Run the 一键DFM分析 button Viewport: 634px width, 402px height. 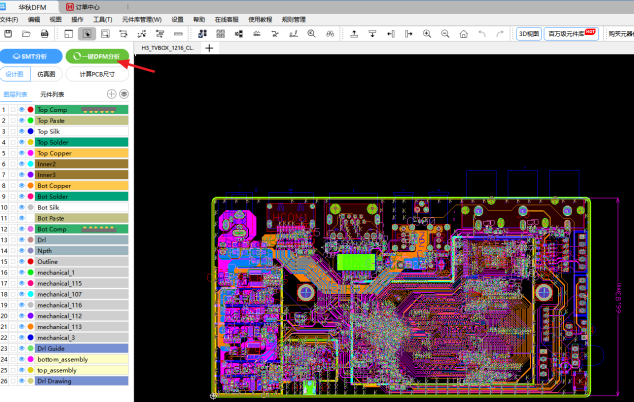97,56
